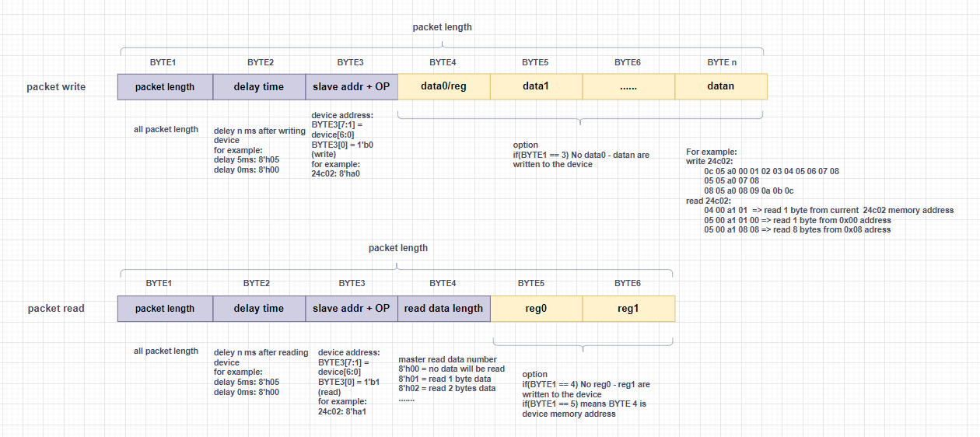Select the 'data1' yellow box
980x437 pixels.
(536, 86)
